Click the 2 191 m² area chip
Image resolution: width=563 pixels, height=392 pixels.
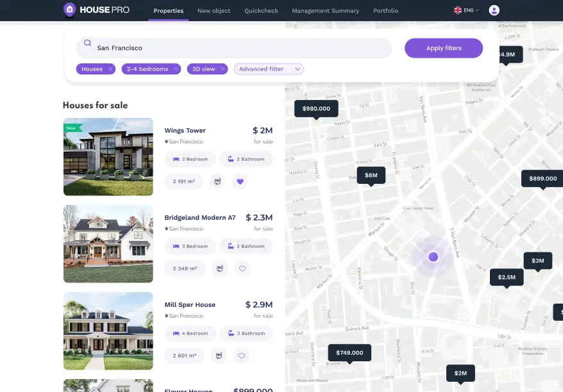pyautogui.click(x=184, y=181)
